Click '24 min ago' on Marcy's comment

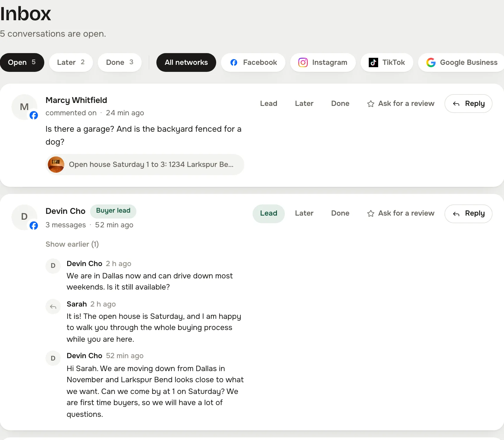coord(125,113)
